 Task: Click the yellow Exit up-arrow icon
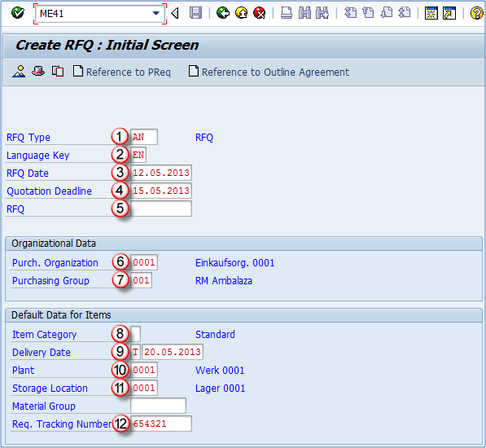241,13
